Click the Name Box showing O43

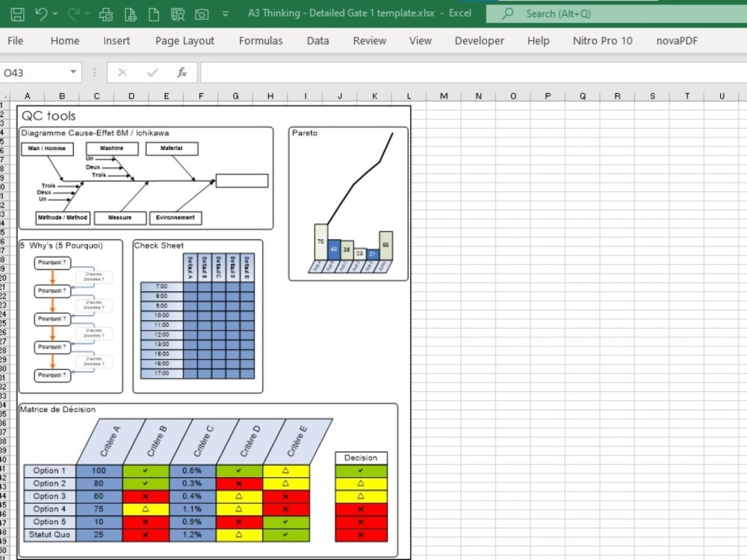click(x=34, y=73)
